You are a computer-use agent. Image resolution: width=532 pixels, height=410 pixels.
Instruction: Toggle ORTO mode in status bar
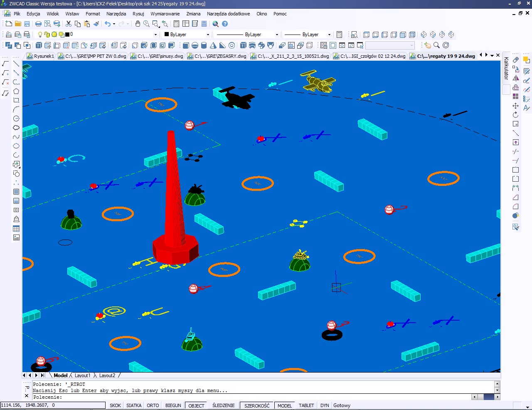[x=153, y=405]
